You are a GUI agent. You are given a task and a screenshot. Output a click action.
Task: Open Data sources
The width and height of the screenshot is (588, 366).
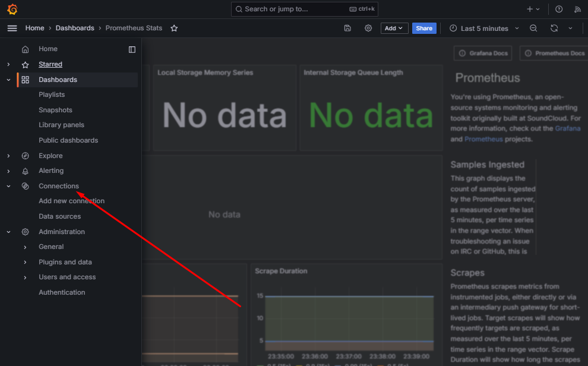[x=59, y=216]
